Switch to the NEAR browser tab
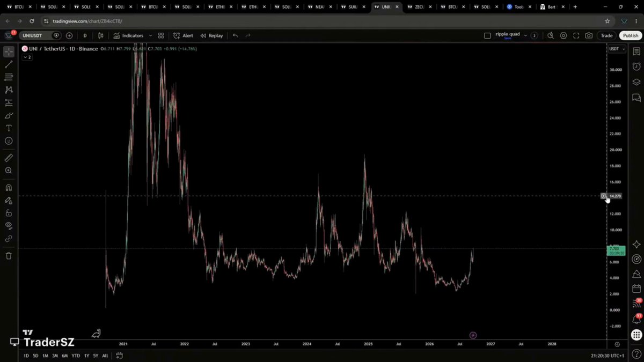Screen dimensions: 644x362 (320, 7)
